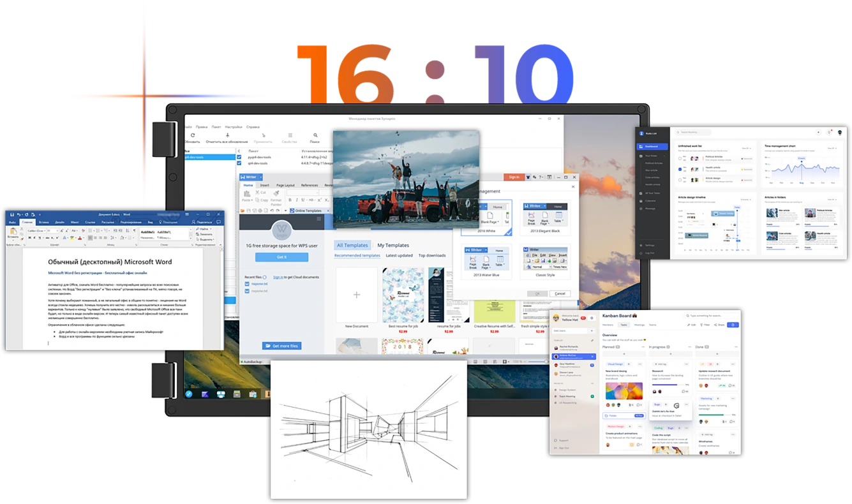Open the Справка menu in Synaptic

(x=253, y=127)
